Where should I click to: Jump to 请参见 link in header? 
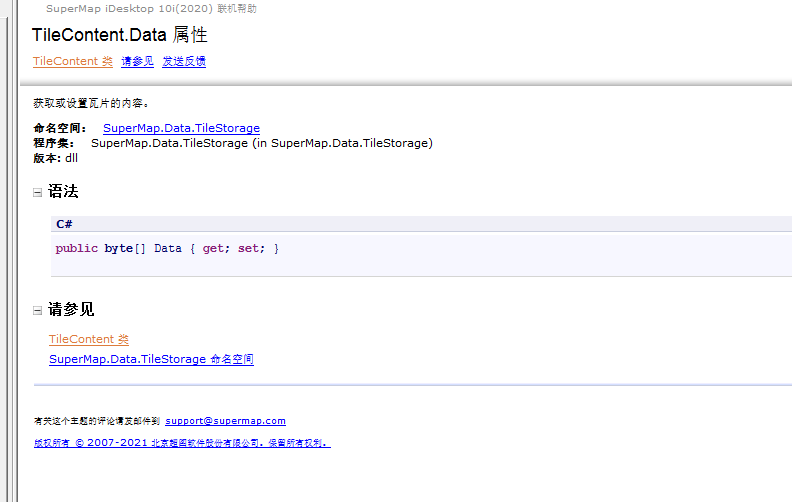(137, 61)
